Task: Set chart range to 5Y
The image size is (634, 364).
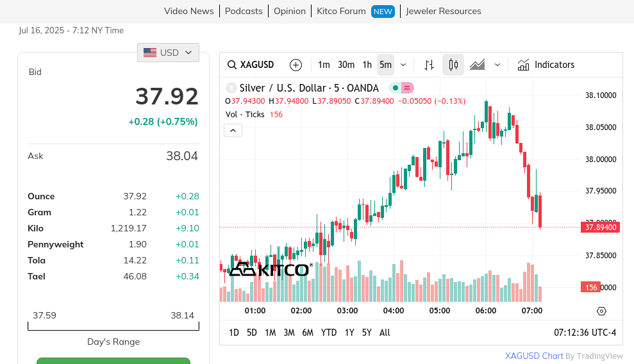Action: [367, 333]
